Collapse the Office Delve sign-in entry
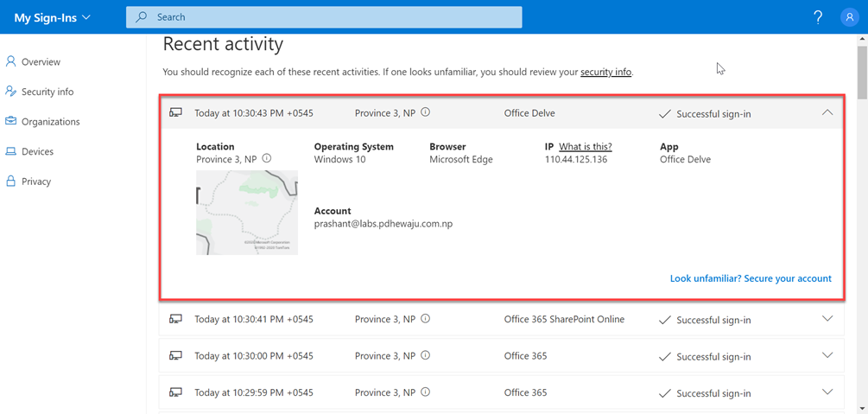This screenshot has height=414, width=868. pyautogui.click(x=827, y=112)
